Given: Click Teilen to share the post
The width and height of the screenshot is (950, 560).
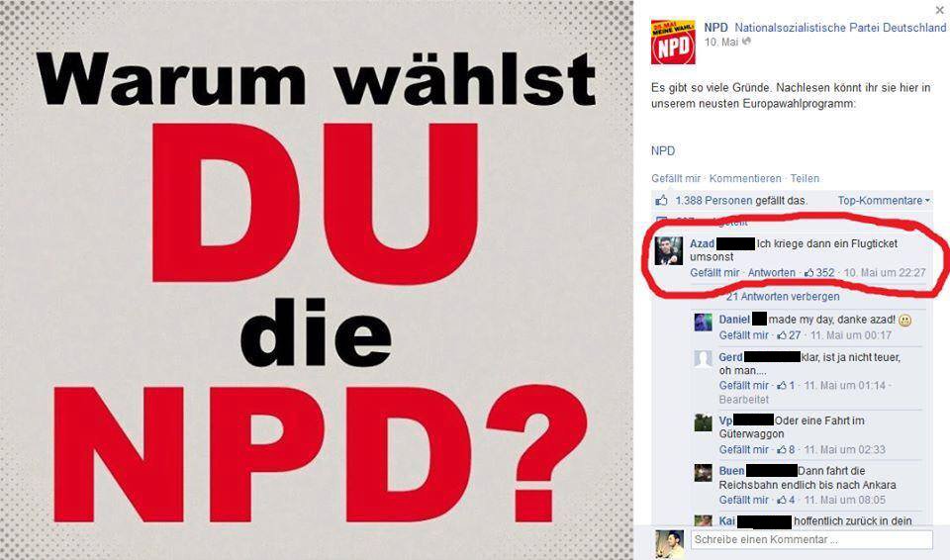Looking at the screenshot, I should pyautogui.click(x=805, y=178).
